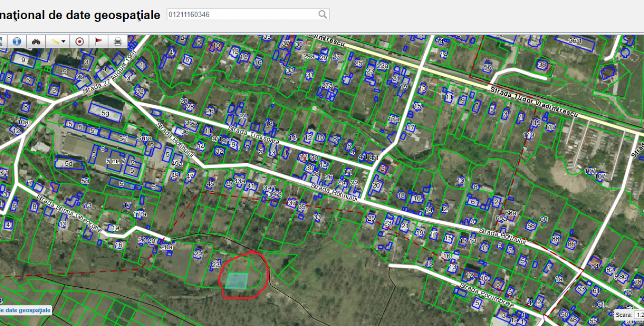Select the red flag marker tool
644x326 pixels.
tap(98, 41)
